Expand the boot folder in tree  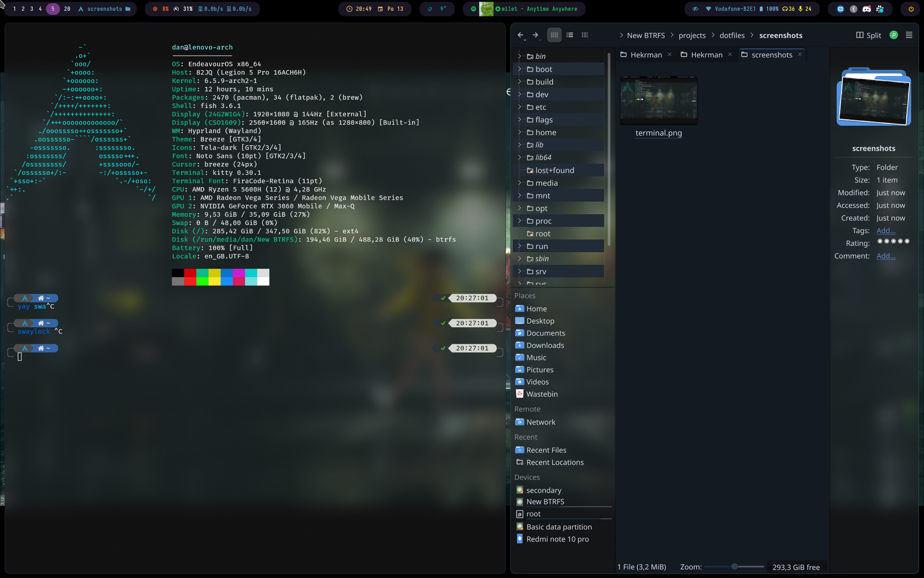coord(519,69)
